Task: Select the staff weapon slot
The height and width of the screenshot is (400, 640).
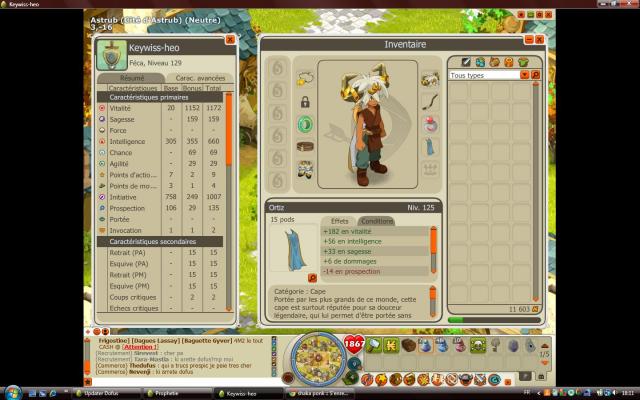Action: tap(430, 102)
